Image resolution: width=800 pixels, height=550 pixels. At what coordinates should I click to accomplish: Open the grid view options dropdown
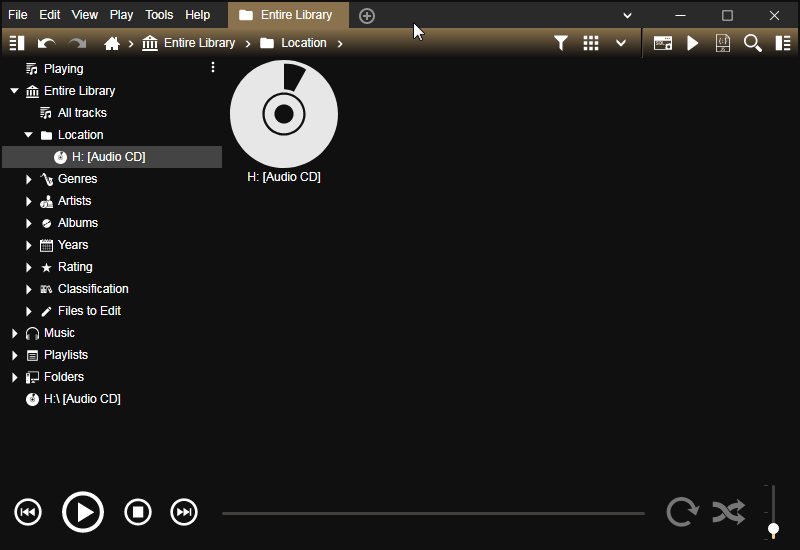tap(621, 43)
